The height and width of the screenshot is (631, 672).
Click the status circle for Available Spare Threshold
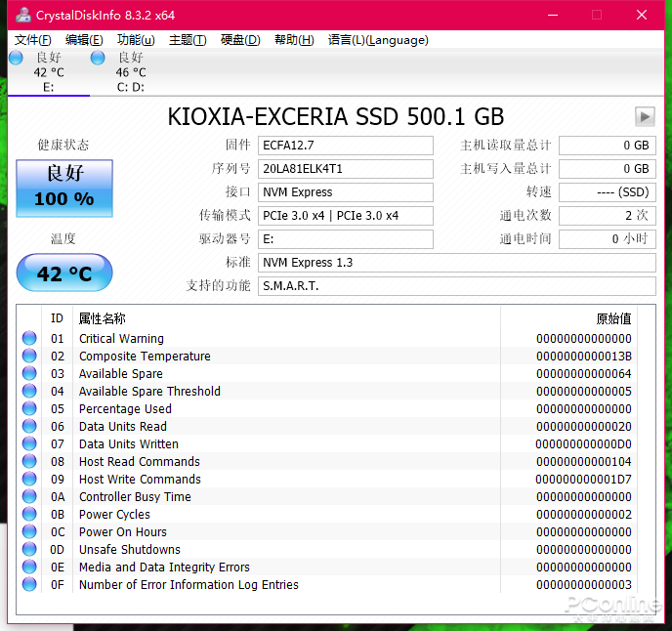point(29,391)
